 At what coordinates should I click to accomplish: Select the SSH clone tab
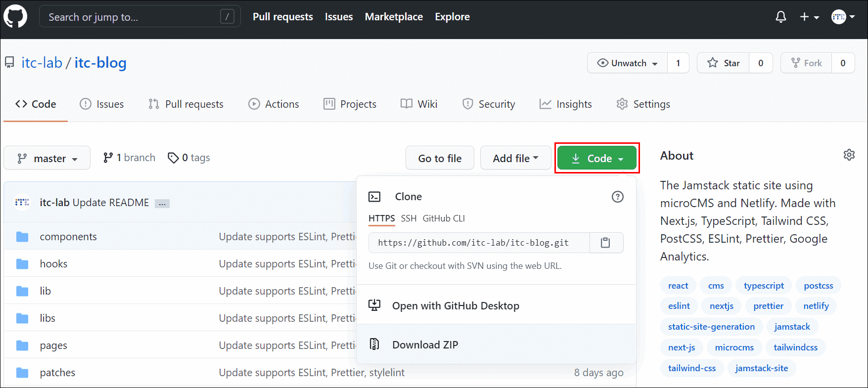tap(409, 218)
